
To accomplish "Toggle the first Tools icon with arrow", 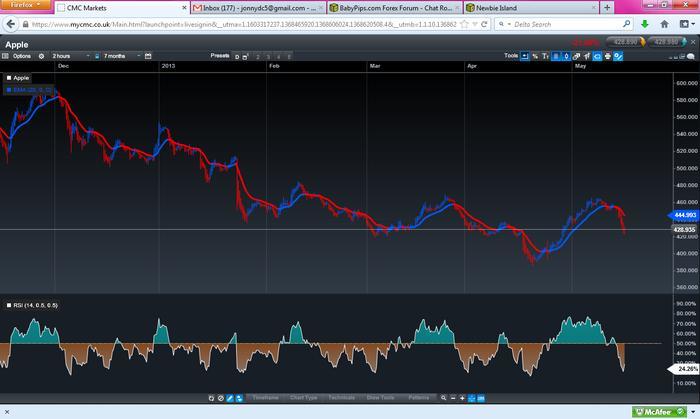I will [x=525, y=56].
